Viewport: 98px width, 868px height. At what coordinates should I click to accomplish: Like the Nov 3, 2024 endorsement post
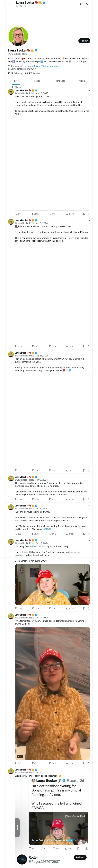(50, 499)
